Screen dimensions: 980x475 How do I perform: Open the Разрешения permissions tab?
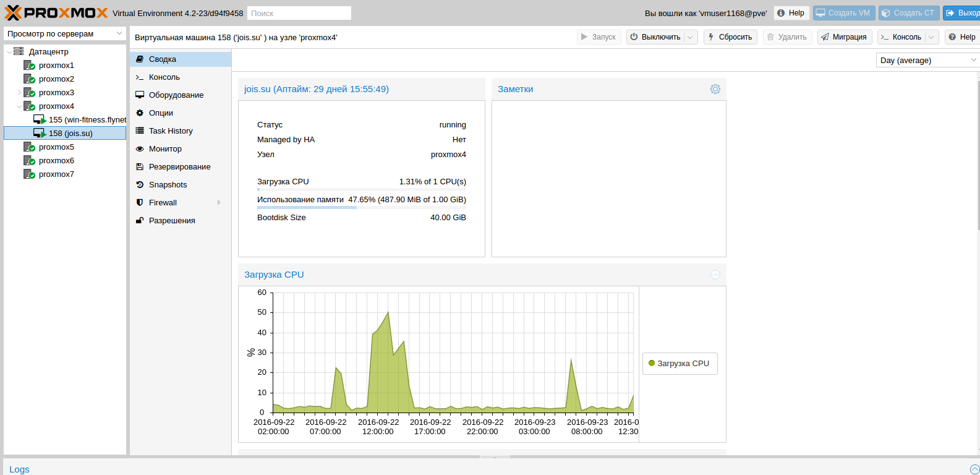tap(181, 221)
